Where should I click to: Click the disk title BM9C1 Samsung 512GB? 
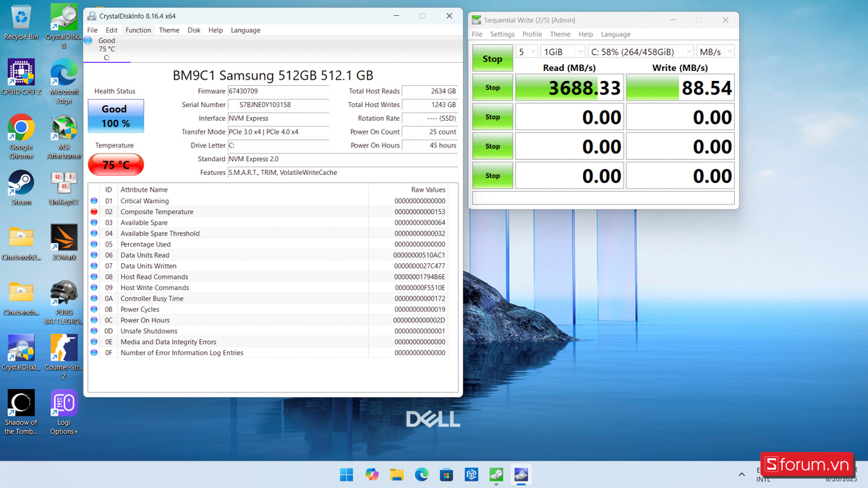point(273,75)
